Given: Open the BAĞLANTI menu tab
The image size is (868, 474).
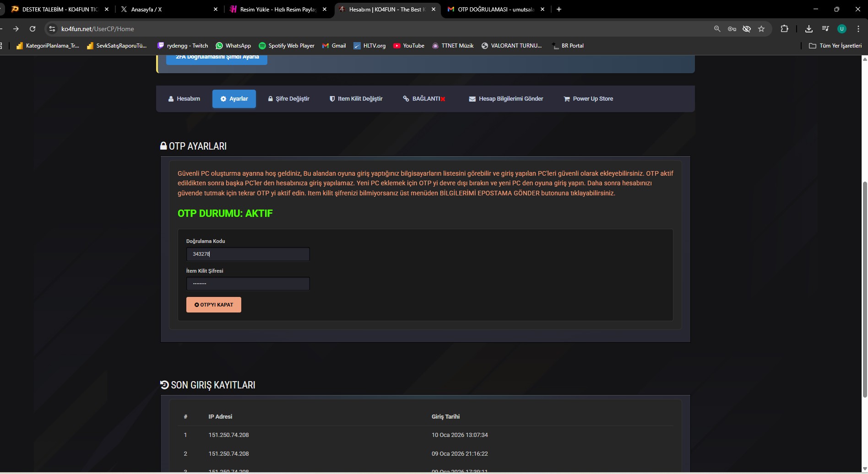Looking at the screenshot, I should 424,99.
